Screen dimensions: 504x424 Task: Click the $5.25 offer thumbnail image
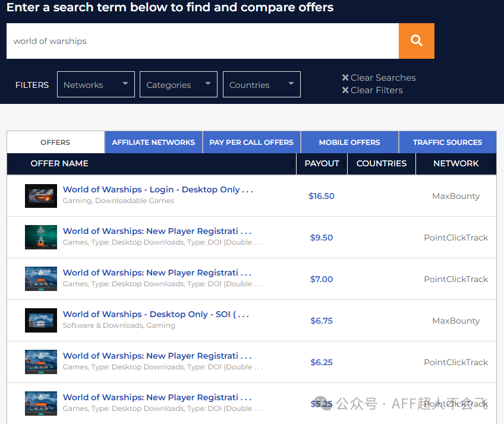tap(41, 403)
